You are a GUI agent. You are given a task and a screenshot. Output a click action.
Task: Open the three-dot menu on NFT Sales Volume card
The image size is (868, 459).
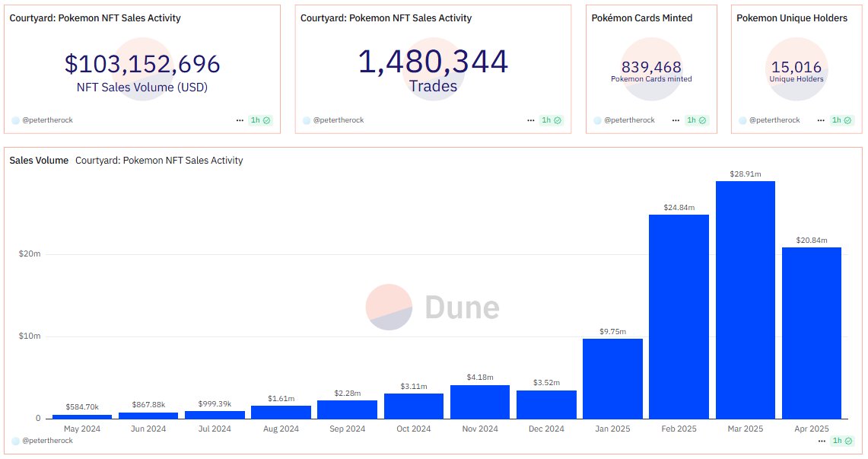(x=240, y=120)
